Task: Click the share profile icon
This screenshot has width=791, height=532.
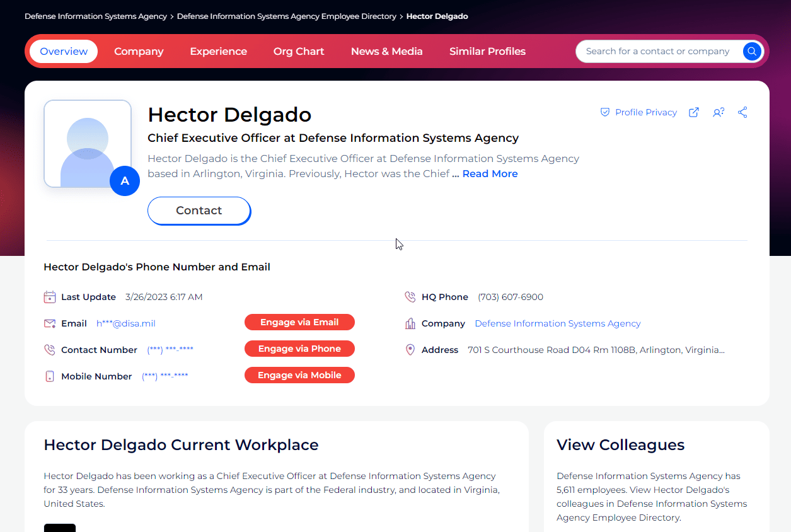Action: click(x=742, y=112)
